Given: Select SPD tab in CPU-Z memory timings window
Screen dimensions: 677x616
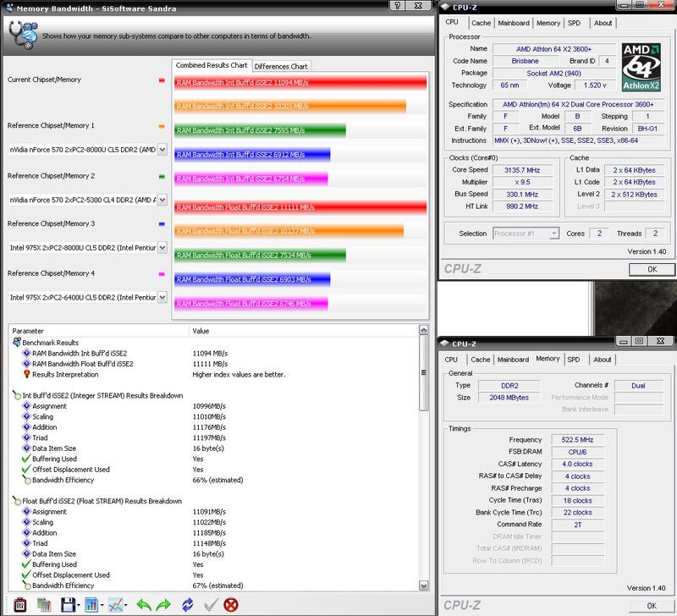Looking at the screenshot, I should click(573, 359).
